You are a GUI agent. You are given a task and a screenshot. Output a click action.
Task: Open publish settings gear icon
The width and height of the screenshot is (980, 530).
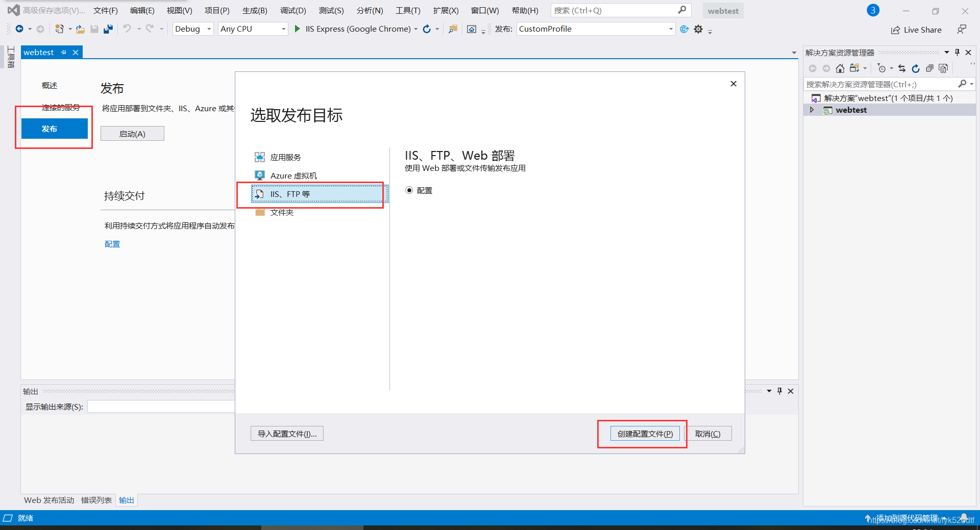pos(698,29)
